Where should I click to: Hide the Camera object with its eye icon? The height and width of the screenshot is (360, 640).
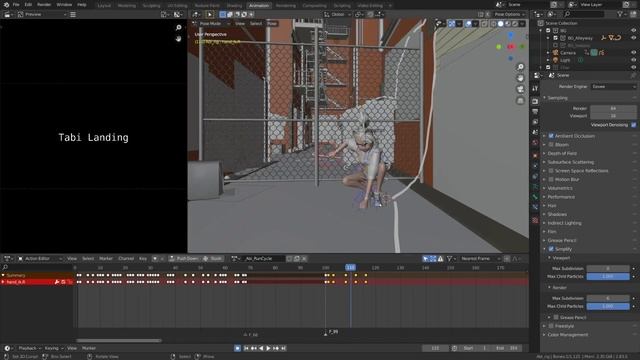(x=633, y=53)
